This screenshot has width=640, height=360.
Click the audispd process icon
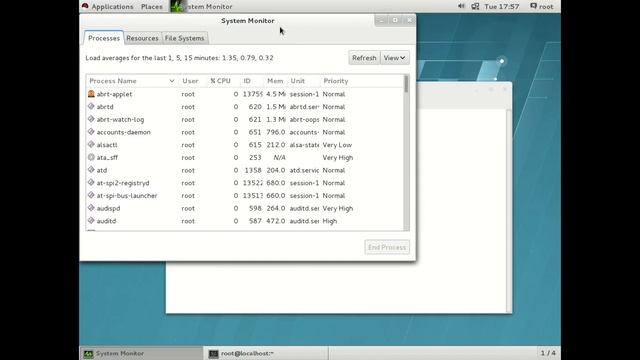pos(91,208)
